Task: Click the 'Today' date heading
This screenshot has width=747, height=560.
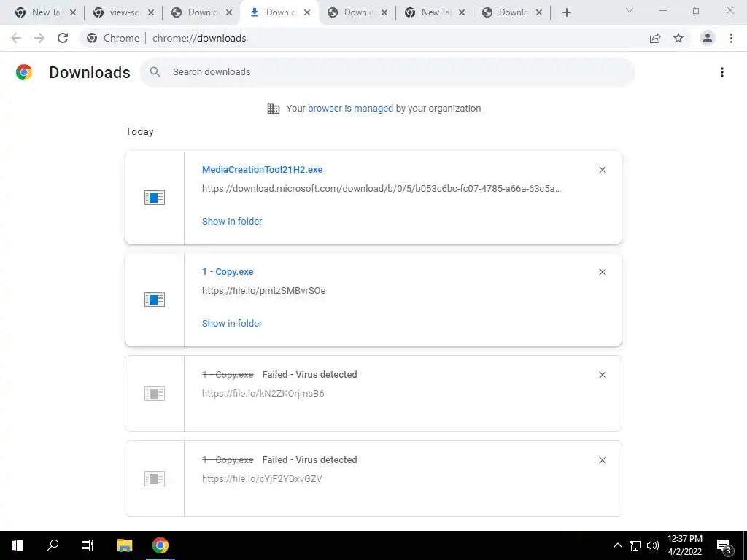Action: (139, 131)
